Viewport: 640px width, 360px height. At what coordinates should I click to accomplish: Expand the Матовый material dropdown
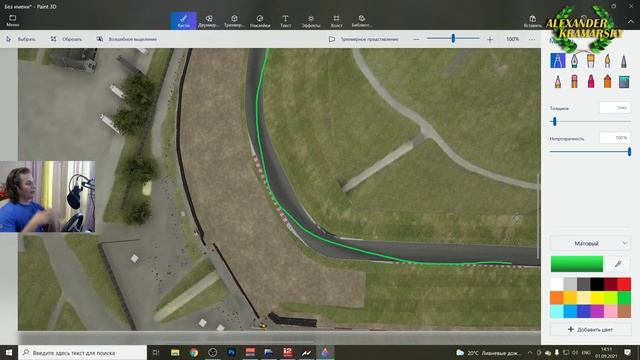(590, 243)
